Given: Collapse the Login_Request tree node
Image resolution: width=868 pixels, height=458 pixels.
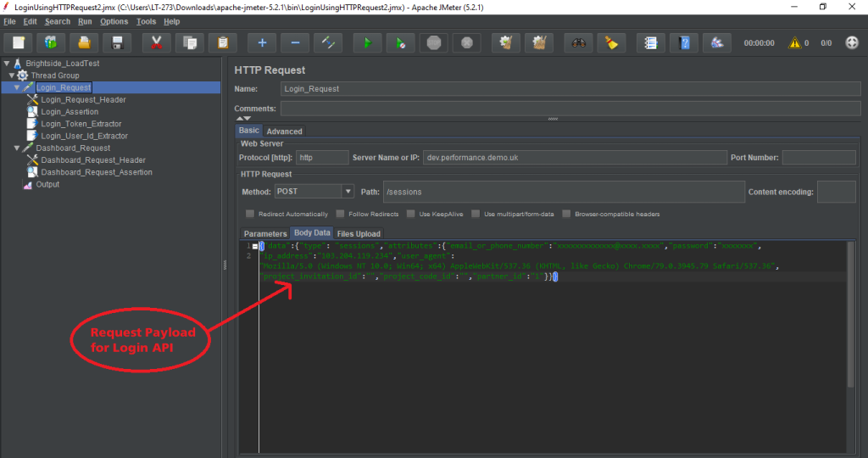Looking at the screenshot, I should click(x=17, y=87).
